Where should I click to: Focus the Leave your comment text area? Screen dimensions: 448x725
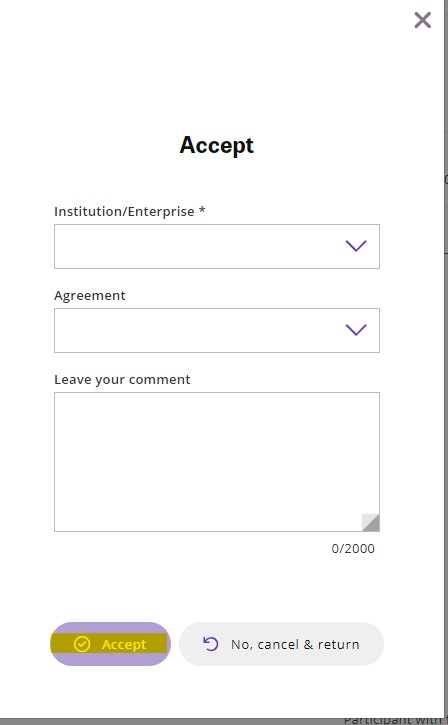(217, 462)
